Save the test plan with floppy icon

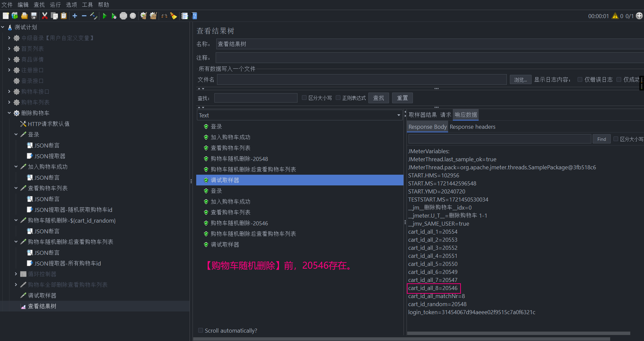(34, 16)
